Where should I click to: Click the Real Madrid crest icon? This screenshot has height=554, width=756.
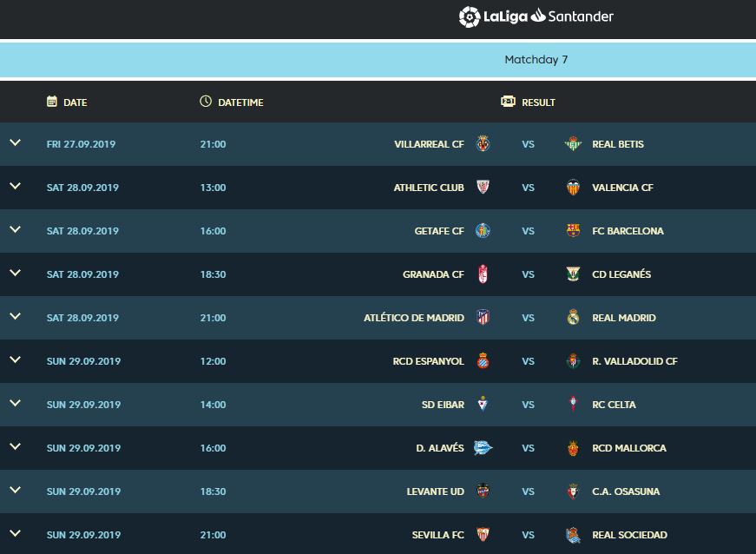[573, 317]
